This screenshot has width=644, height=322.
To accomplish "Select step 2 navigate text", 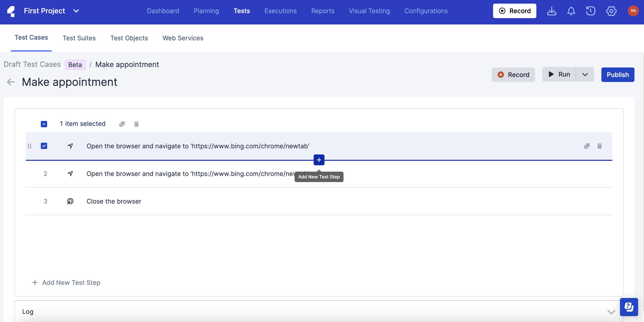I will pos(191,174).
